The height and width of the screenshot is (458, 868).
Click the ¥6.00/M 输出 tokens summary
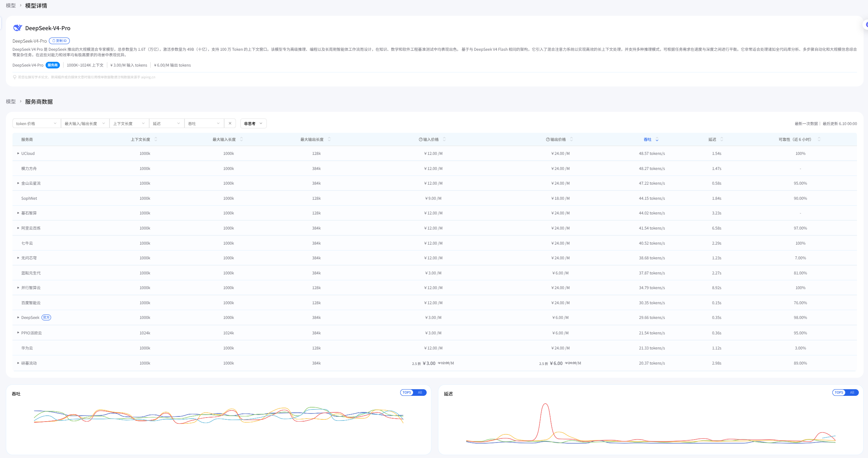click(172, 65)
